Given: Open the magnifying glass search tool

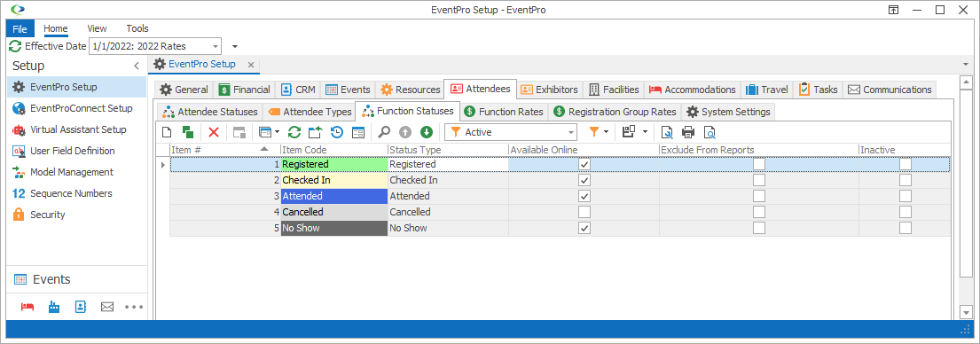Looking at the screenshot, I should [x=384, y=132].
